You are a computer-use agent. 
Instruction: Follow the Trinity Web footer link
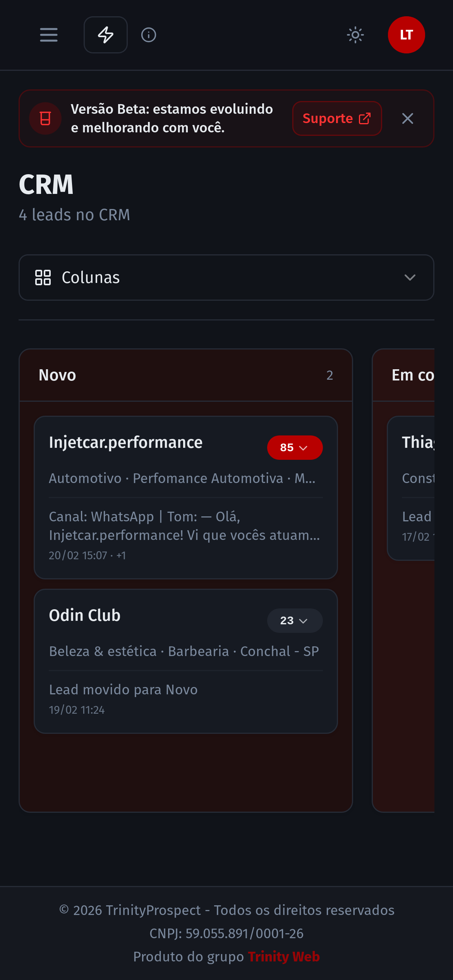click(284, 957)
